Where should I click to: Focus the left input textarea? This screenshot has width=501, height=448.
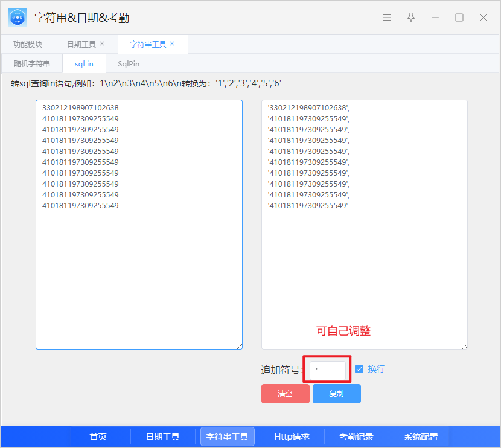(139, 225)
